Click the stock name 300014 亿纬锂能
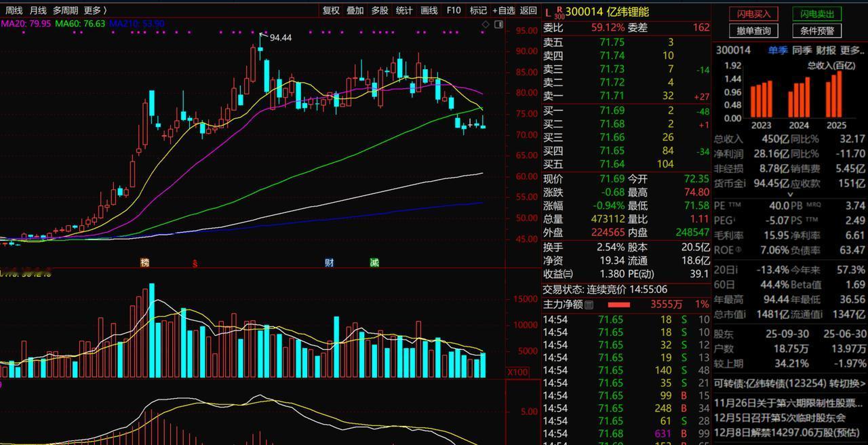Viewport: 868px width, 445px height. click(608, 12)
